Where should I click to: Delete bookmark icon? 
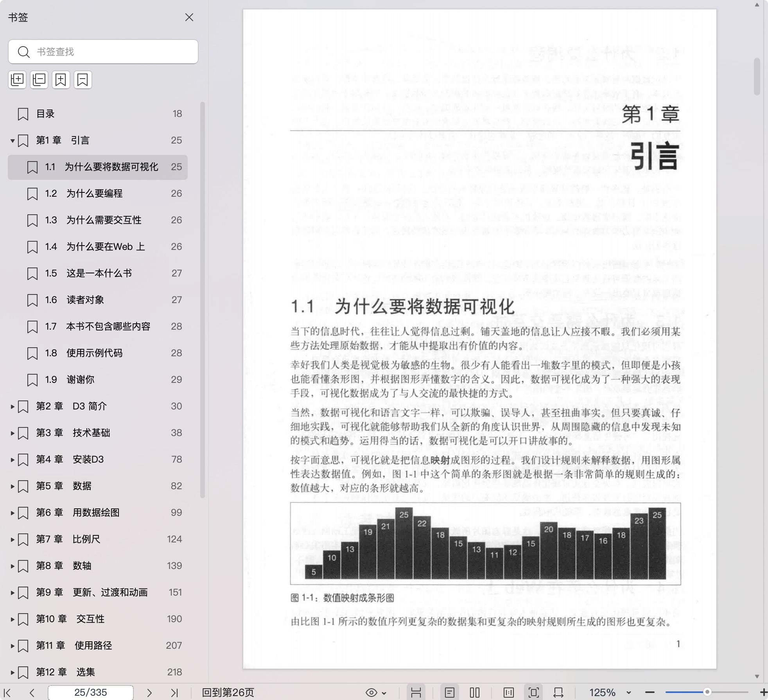83,80
